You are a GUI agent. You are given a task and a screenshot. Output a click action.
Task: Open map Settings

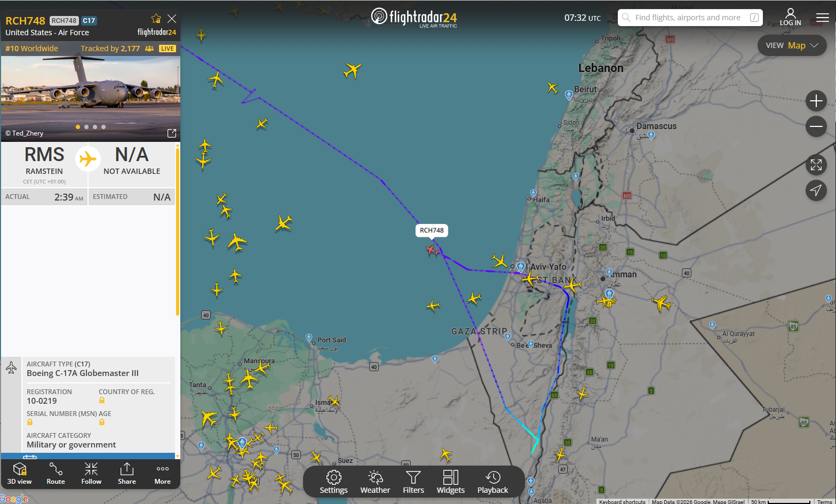333,482
